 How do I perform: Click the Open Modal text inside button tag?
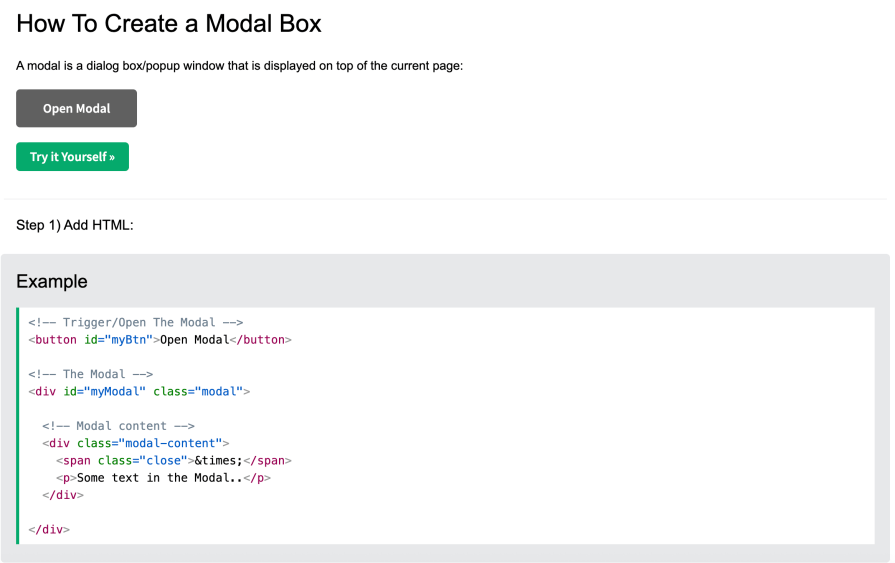(194, 340)
